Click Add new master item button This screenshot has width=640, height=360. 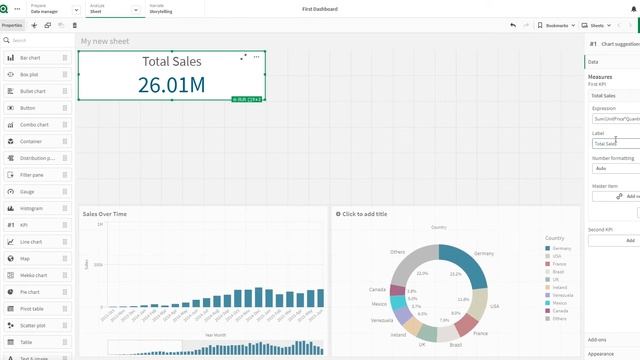(616, 196)
